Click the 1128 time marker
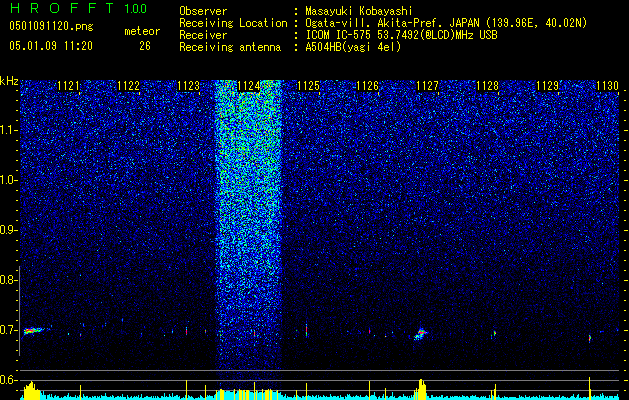 [x=487, y=85]
